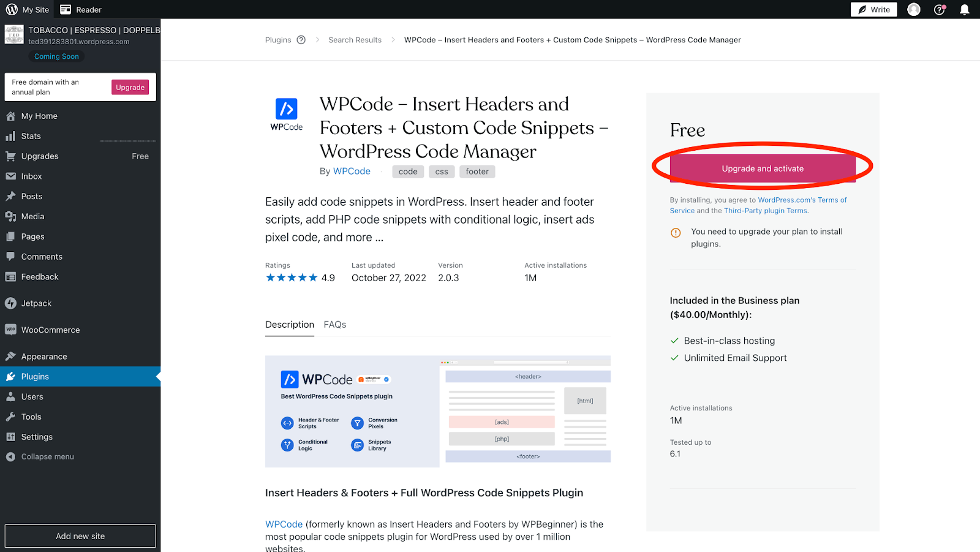Click the warning icon beside upgrade notice
Image resolution: width=980 pixels, height=552 pixels.
click(676, 233)
